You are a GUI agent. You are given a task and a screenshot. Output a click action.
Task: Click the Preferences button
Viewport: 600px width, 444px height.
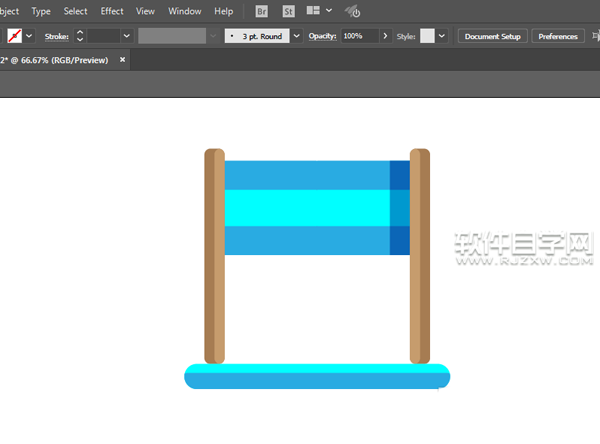(x=557, y=36)
